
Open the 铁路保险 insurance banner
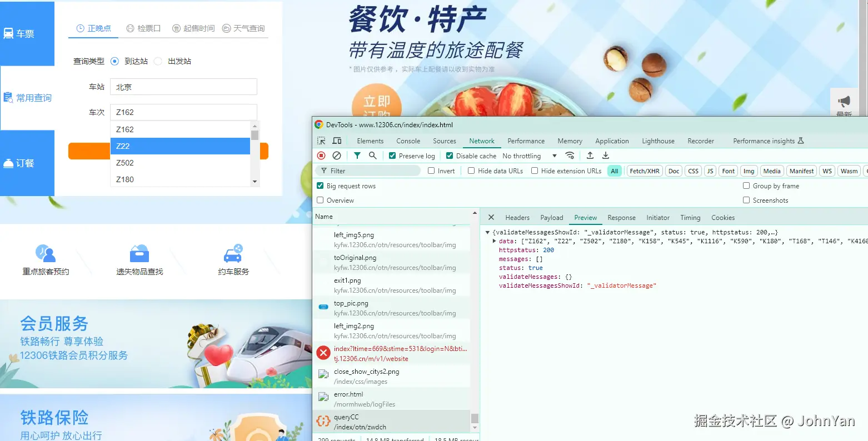tap(156, 418)
